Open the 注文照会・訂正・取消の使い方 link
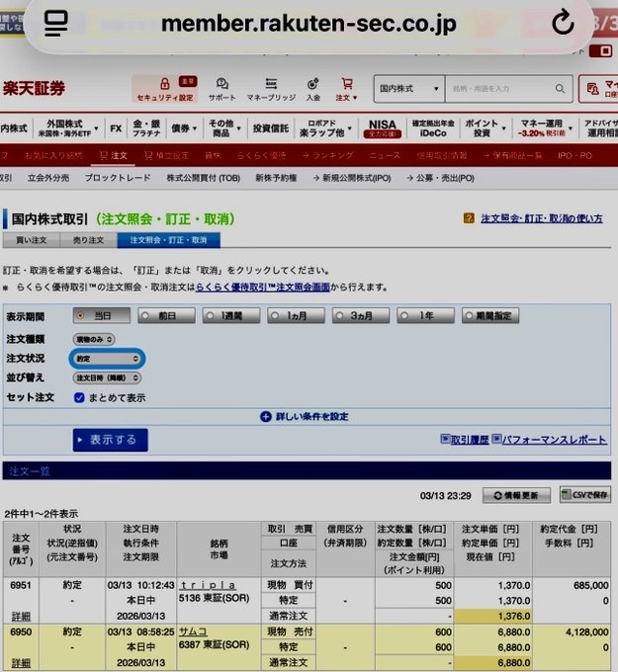 click(x=542, y=218)
